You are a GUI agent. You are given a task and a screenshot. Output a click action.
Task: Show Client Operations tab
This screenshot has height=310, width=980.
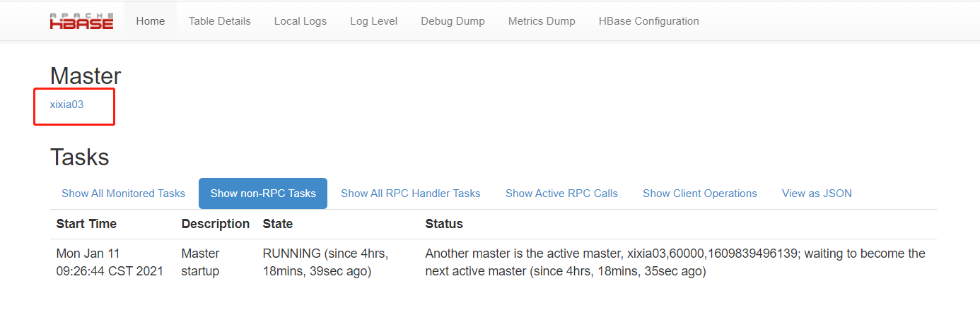699,193
